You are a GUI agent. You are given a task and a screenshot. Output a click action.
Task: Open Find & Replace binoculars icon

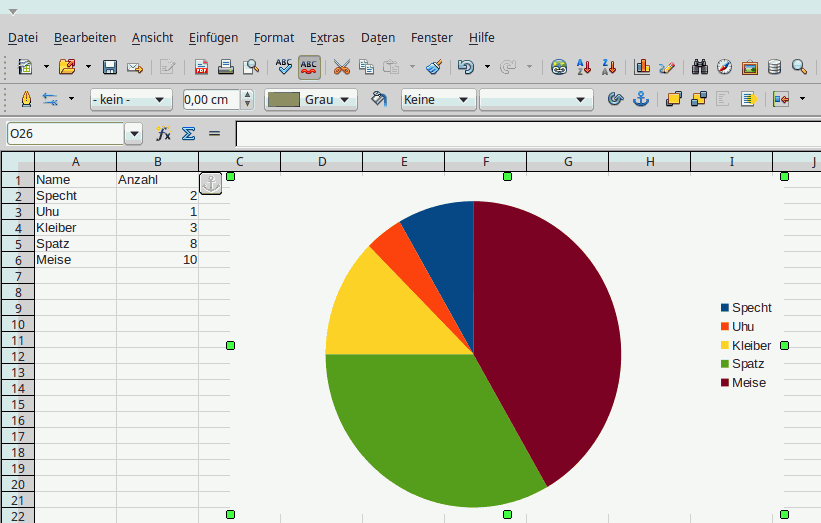(700, 67)
